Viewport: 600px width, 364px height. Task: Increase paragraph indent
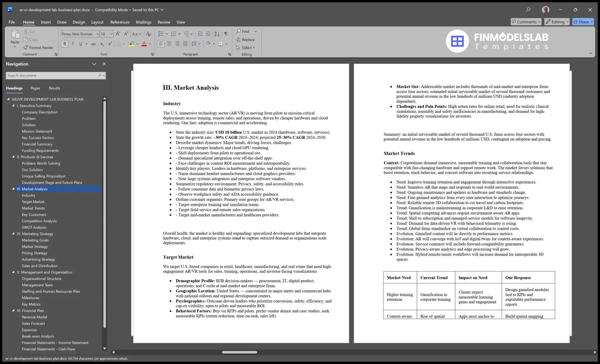[208, 33]
